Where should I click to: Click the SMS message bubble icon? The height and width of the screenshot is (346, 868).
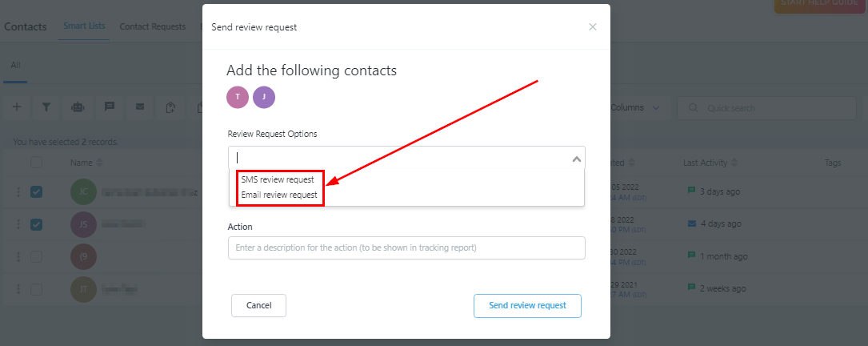coord(109,107)
